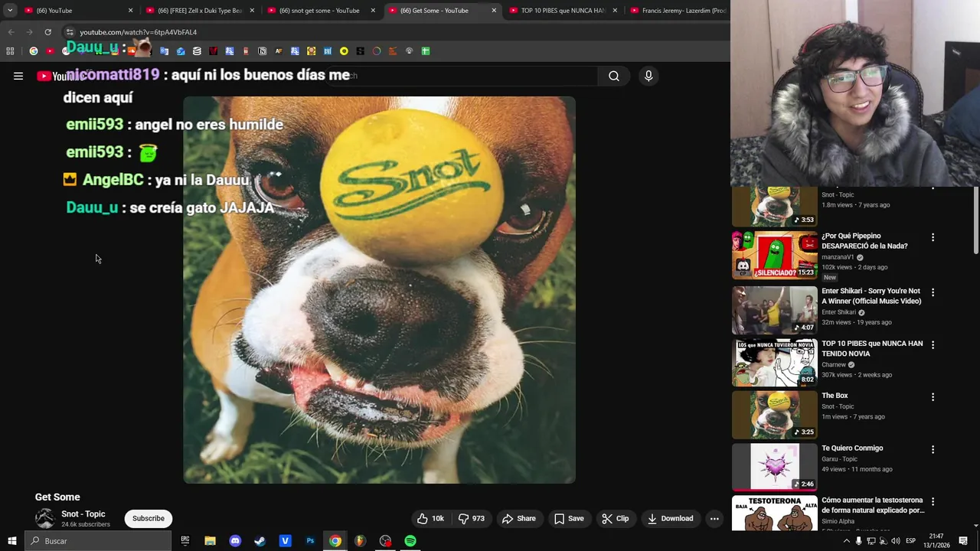Open options menu for testosterona video

pyautogui.click(x=933, y=502)
